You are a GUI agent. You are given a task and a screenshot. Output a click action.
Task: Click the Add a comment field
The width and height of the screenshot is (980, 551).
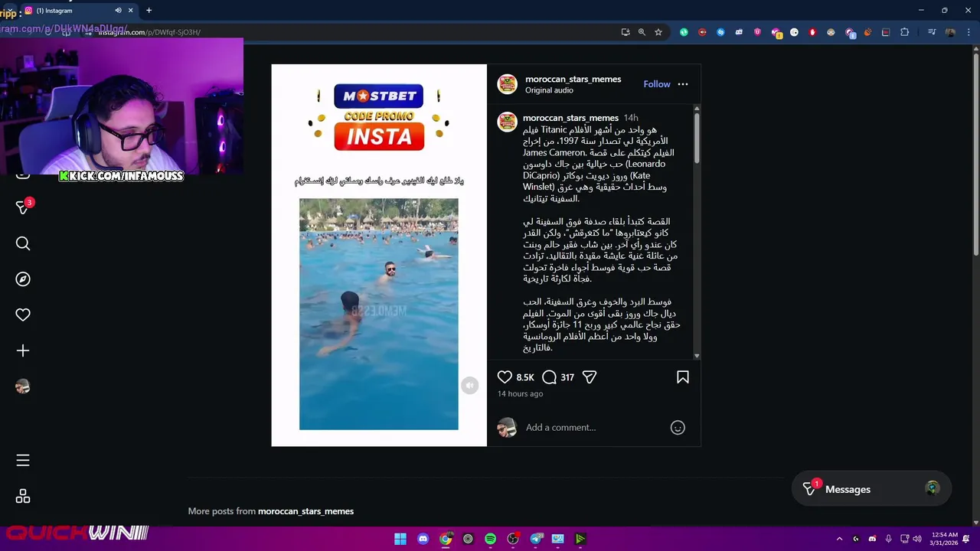click(x=593, y=428)
